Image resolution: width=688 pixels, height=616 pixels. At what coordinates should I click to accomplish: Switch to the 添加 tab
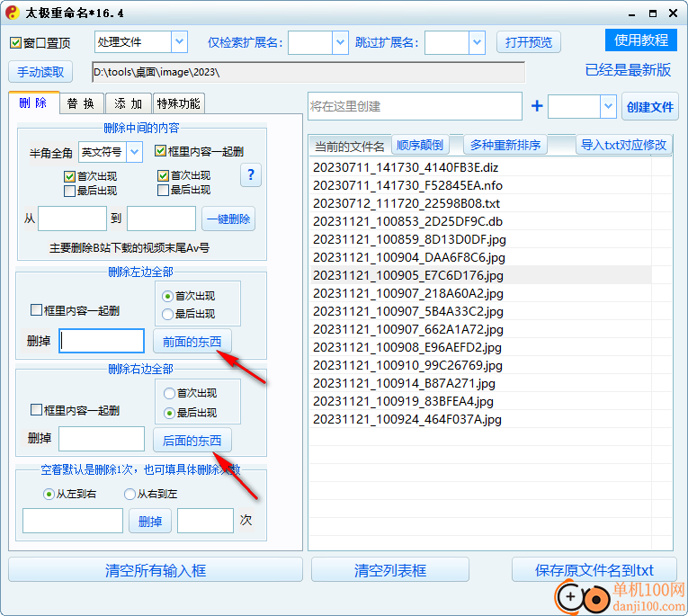(x=129, y=103)
